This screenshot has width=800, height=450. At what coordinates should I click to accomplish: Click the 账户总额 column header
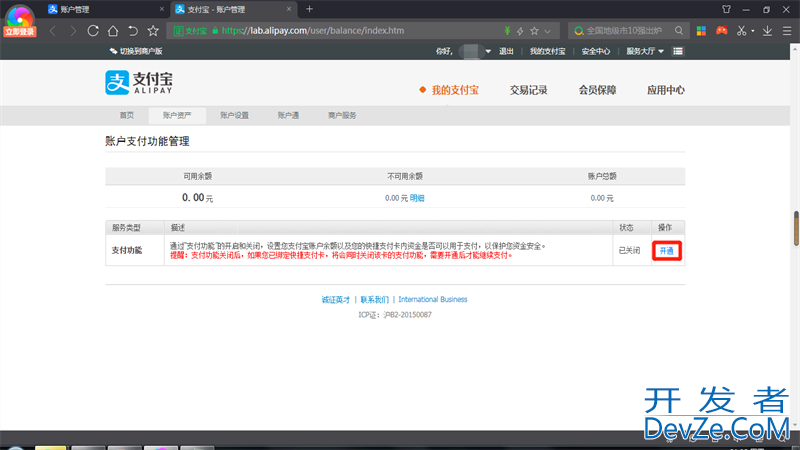[x=602, y=176]
